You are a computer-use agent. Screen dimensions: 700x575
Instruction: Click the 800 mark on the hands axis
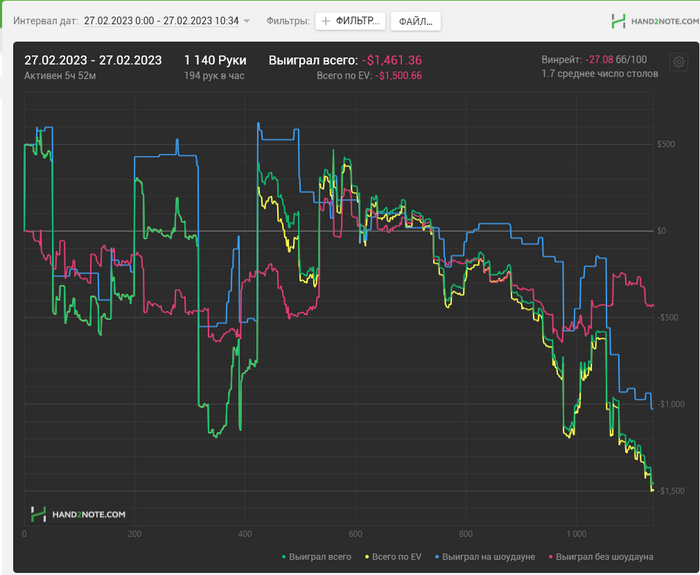[x=465, y=534]
